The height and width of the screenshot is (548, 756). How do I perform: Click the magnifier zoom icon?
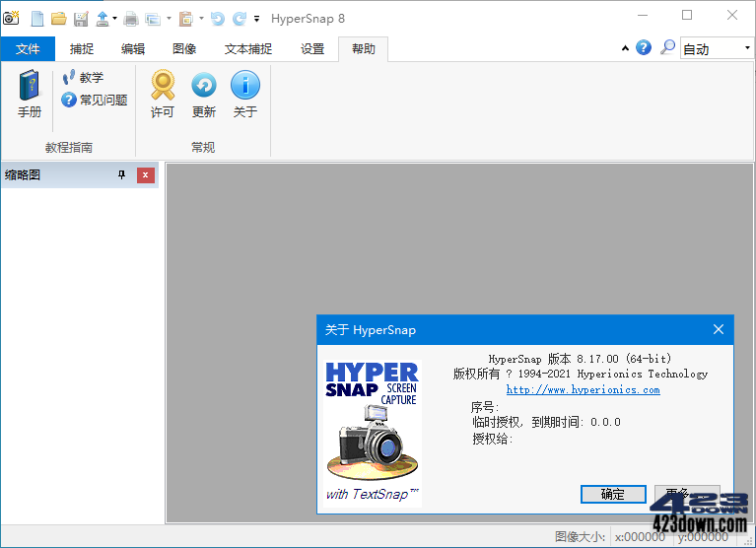coord(667,47)
